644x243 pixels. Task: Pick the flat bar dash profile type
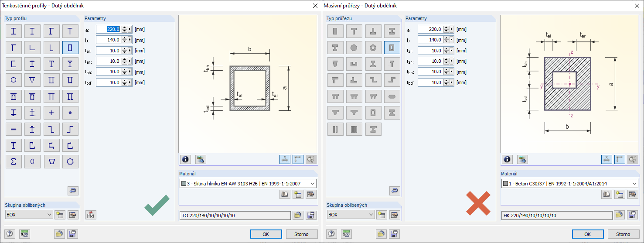[x=14, y=129]
